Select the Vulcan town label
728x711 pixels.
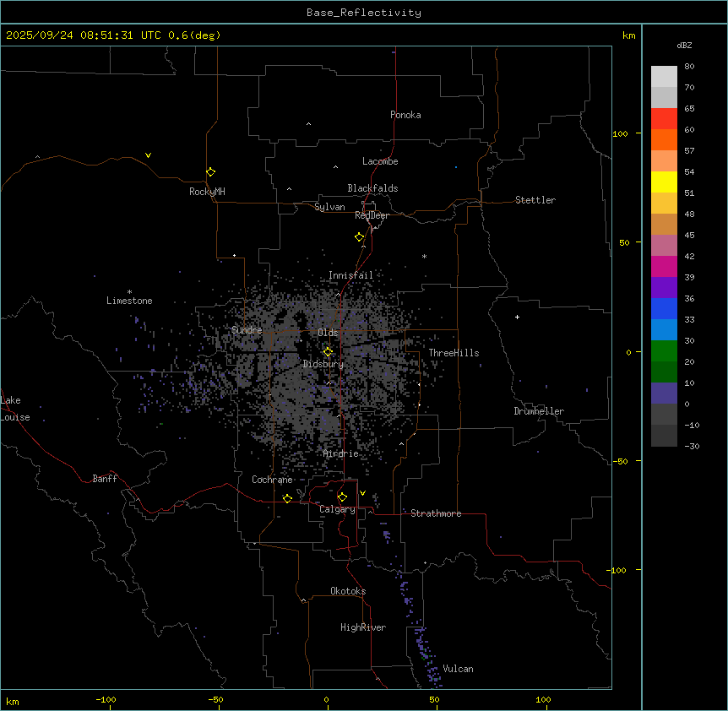tap(458, 669)
